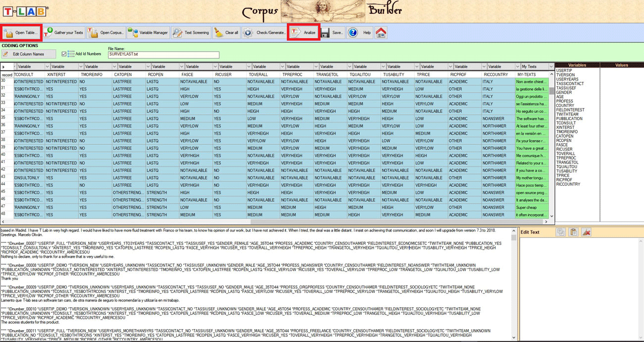Click the 'Oggi un prodotto' text cell
The image size is (644, 342).
click(531, 96)
